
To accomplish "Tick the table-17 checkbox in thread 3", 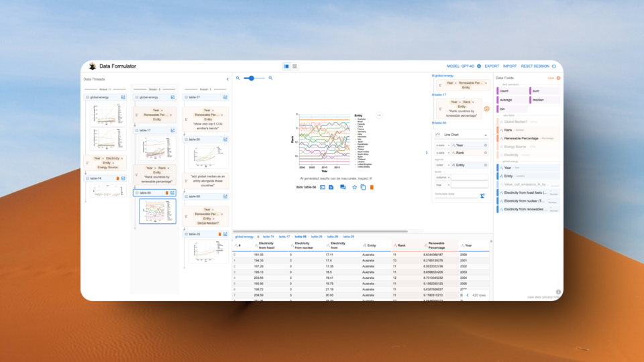I will 186,97.
